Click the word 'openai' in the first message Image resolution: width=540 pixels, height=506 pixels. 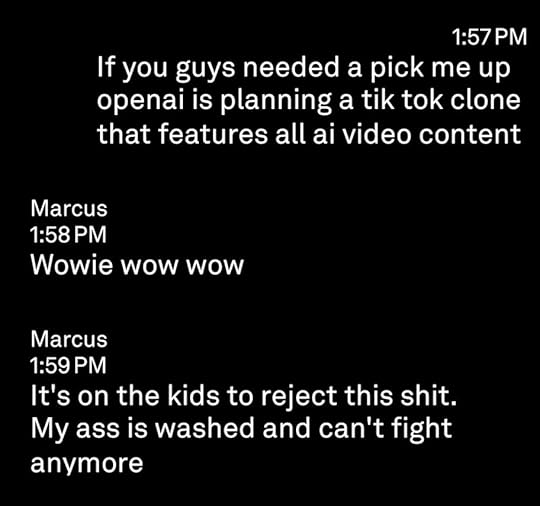point(140,101)
